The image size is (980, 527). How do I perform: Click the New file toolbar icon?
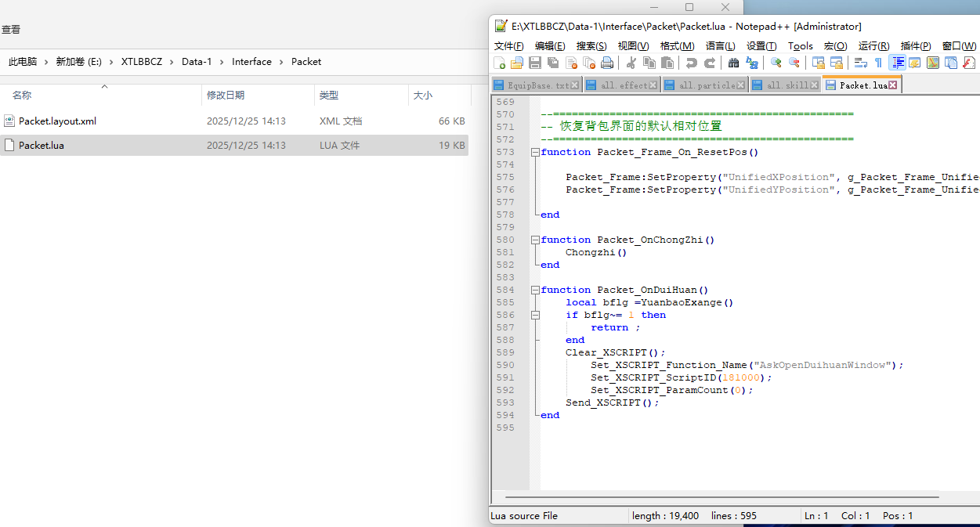pyautogui.click(x=500, y=63)
